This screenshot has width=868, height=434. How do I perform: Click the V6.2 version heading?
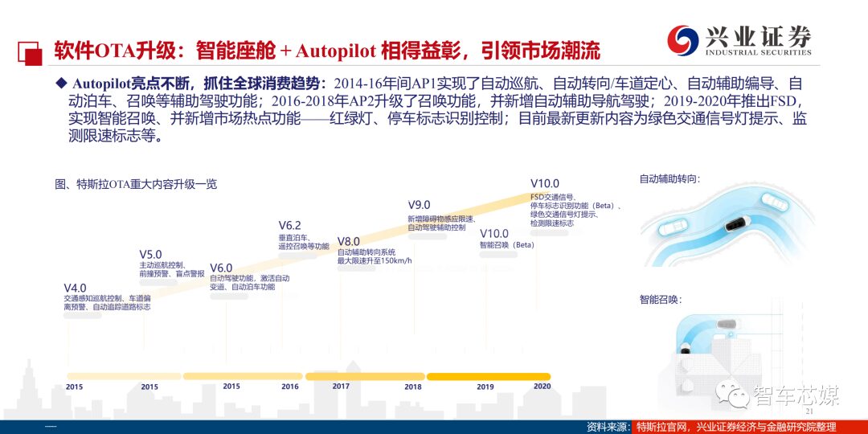[289, 225]
